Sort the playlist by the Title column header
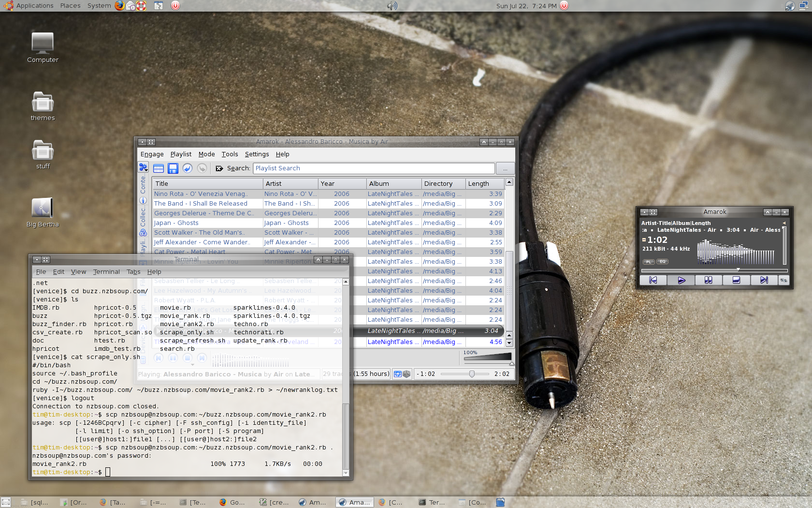The height and width of the screenshot is (508, 812). coord(208,184)
